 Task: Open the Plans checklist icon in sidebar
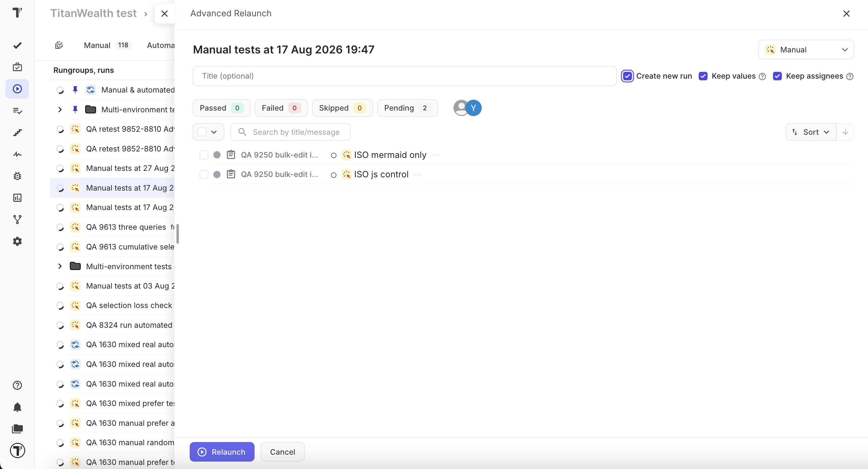click(x=17, y=111)
